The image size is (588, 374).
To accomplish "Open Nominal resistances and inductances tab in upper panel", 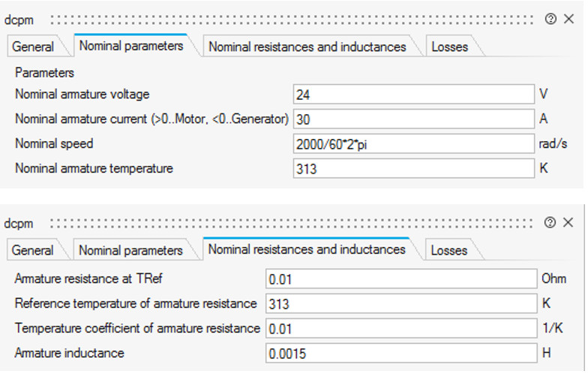I will (307, 47).
